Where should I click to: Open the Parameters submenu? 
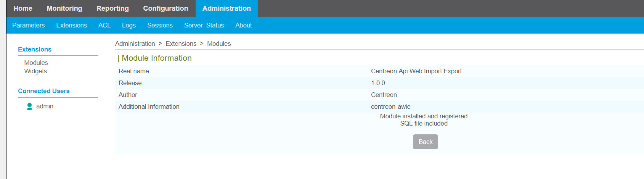coord(29,25)
